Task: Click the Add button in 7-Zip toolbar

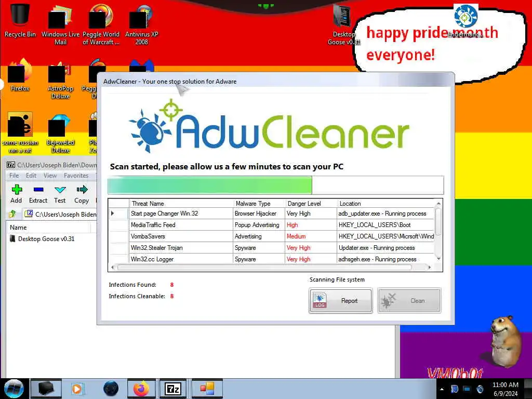Action: tap(16, 194)
